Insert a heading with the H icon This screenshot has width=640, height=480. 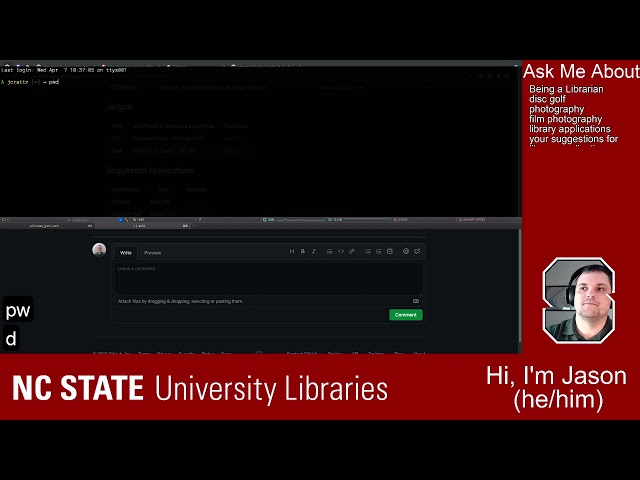tap(291, 251)
